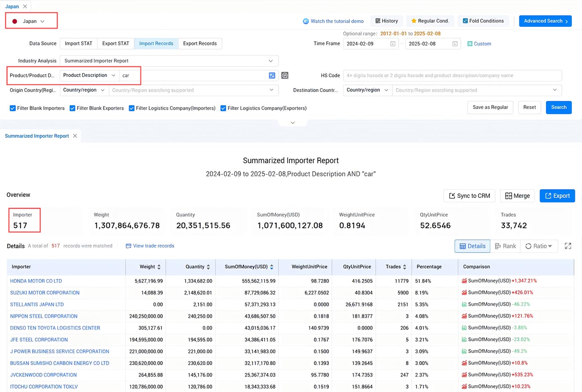This screenshot has width=582, height=392.
Task: Open origin country search dropdown
Action: 193,90
